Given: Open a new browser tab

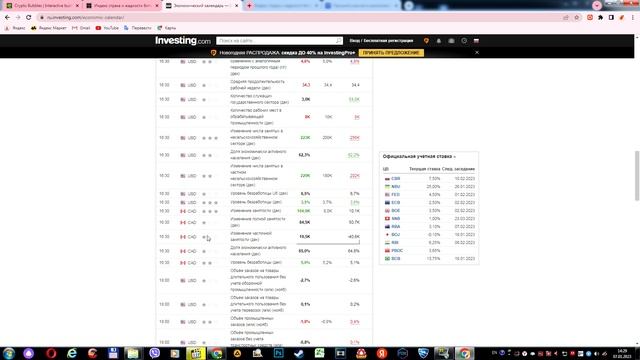Looking at the screenshot, I should tap(249, 6).
